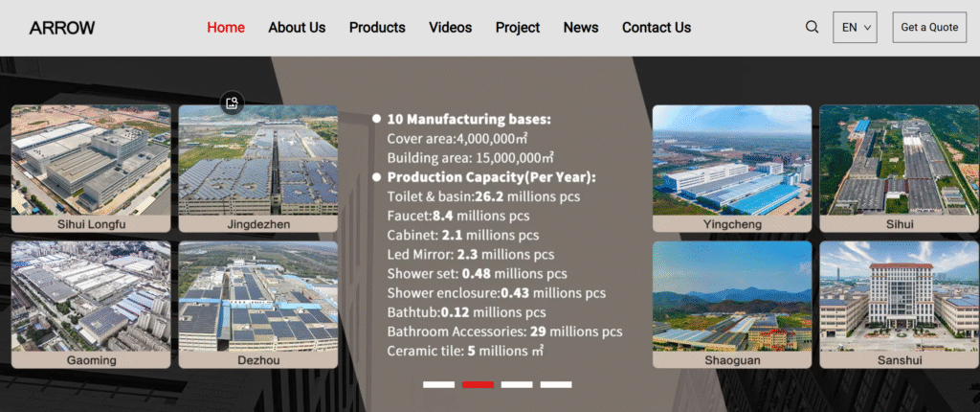Open the Project menu item

point(518,27)
